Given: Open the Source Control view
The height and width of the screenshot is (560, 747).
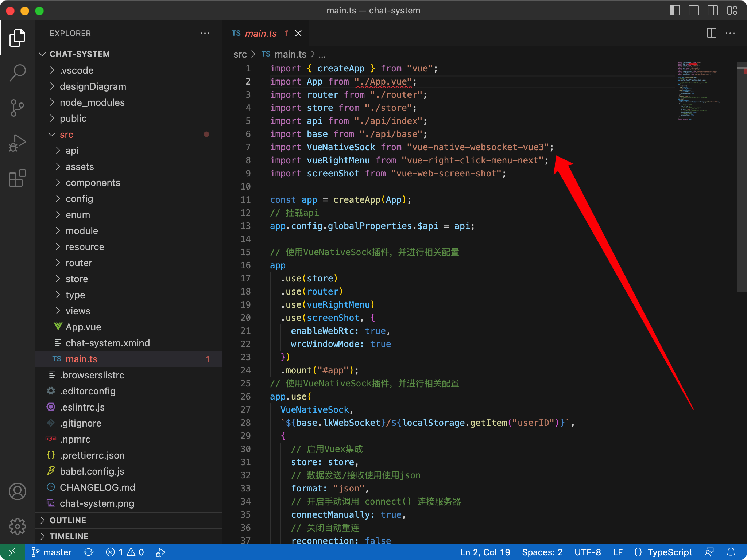Looking at the screenshot, I should [17, 108].
